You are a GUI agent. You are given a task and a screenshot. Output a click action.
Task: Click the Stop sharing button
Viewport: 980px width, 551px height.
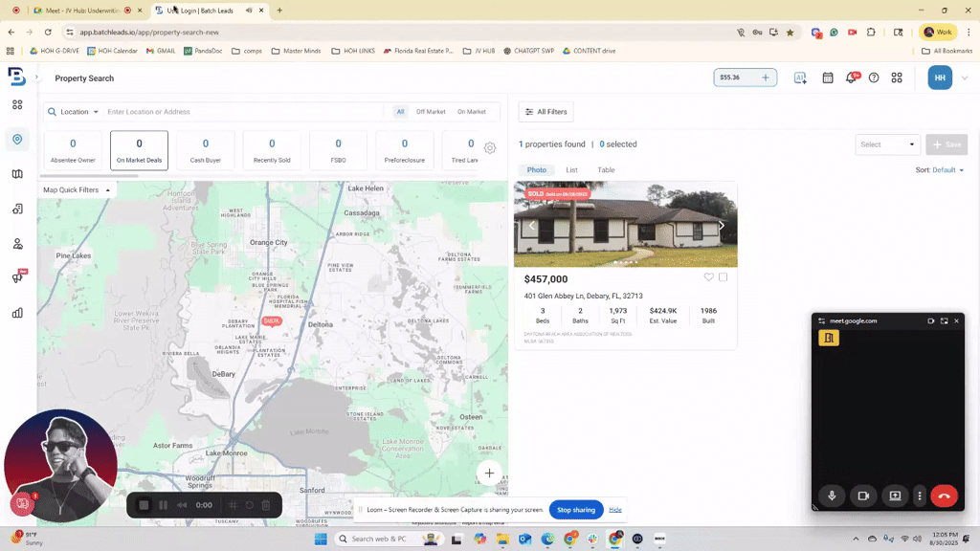[x=575, y=510]
